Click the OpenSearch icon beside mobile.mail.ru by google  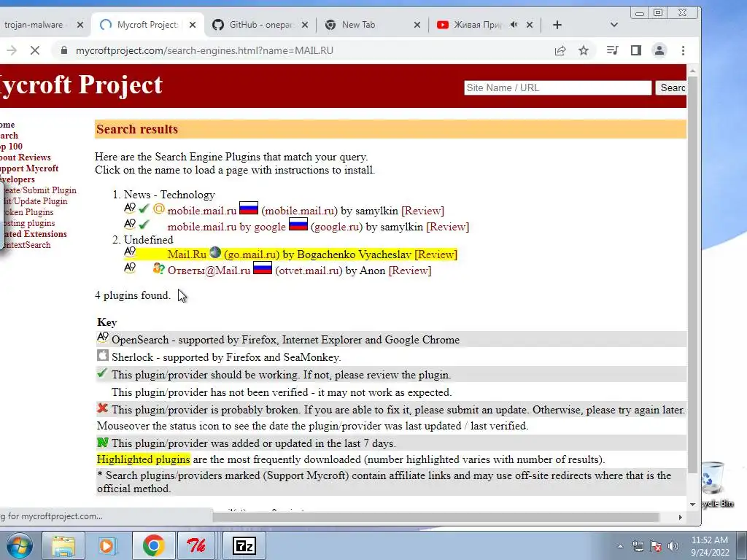coord(130,224)
